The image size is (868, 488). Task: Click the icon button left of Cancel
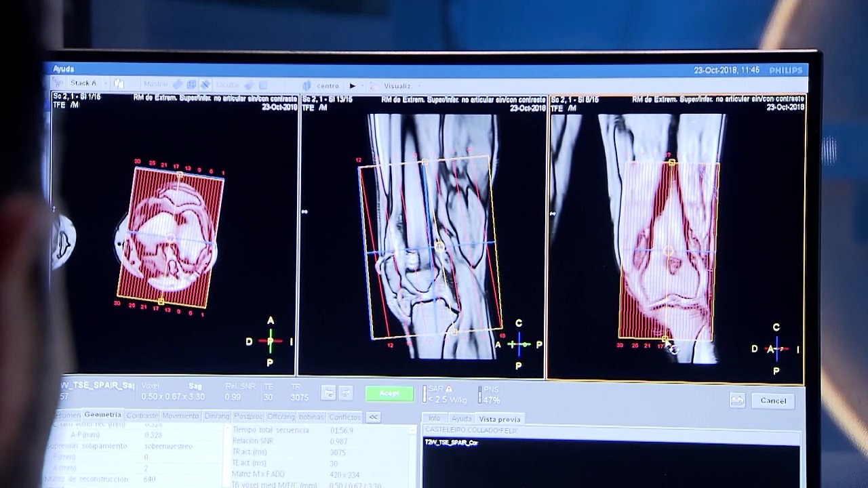[737, 401]
